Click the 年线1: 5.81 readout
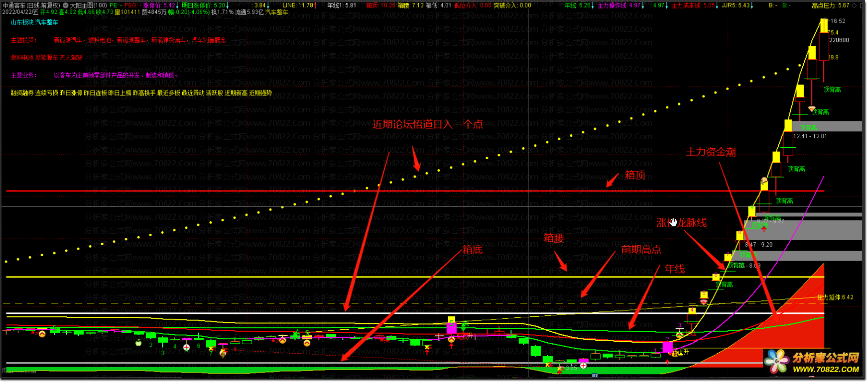This screenshot has width=868, height=382. tap(342, 5)
